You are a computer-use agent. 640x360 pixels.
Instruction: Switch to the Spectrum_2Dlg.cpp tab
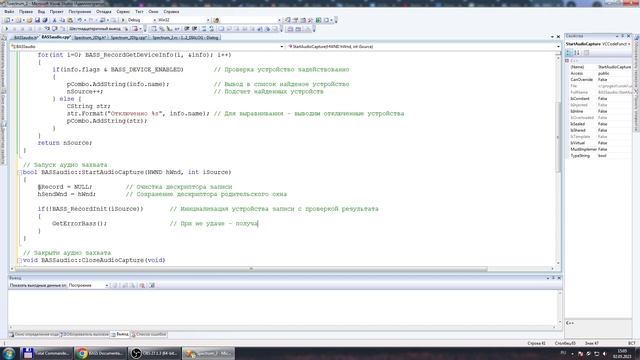click(x=129, y=38)
